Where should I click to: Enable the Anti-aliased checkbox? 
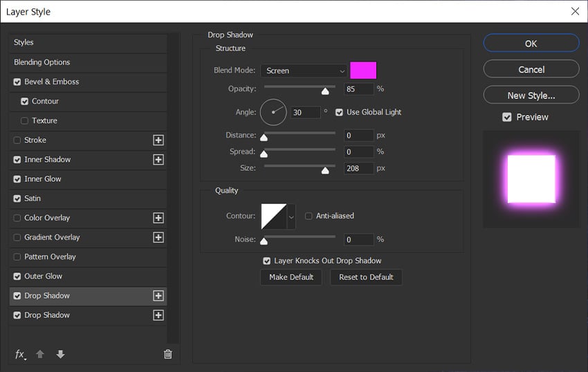pos(309,216)
